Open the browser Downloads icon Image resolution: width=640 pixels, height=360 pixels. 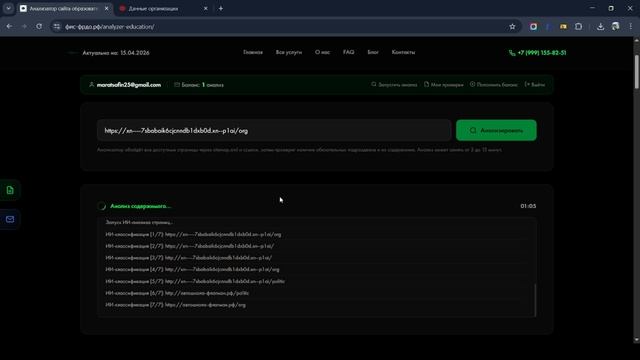pyautogui.click(x=600, y=27)
